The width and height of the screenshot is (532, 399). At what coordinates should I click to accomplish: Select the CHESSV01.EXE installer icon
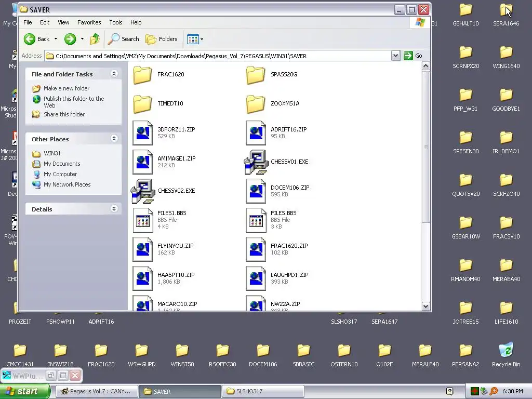256,162
